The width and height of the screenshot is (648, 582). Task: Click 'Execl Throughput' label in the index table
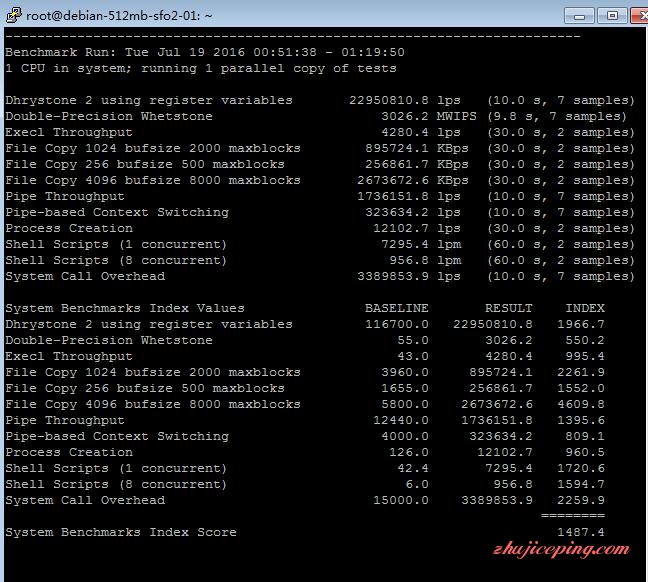tap(69, 356)
